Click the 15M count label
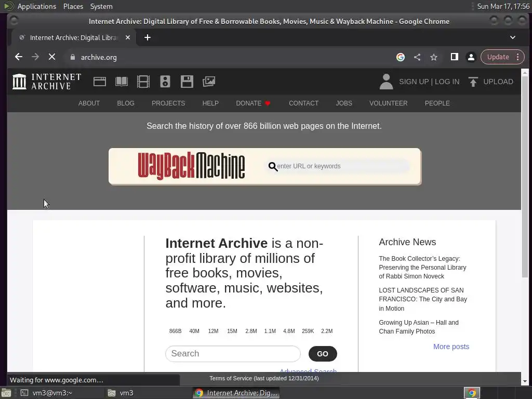The image size is (532, 399). tap(232, 331)
